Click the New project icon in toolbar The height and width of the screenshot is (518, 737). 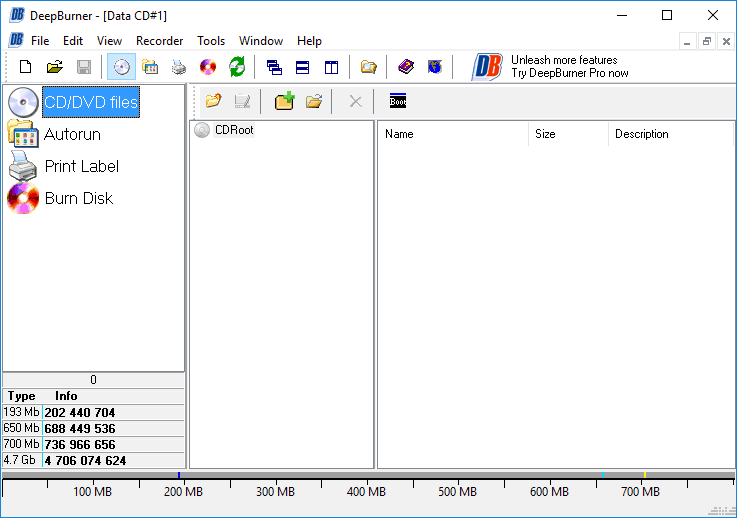point(25,67)
